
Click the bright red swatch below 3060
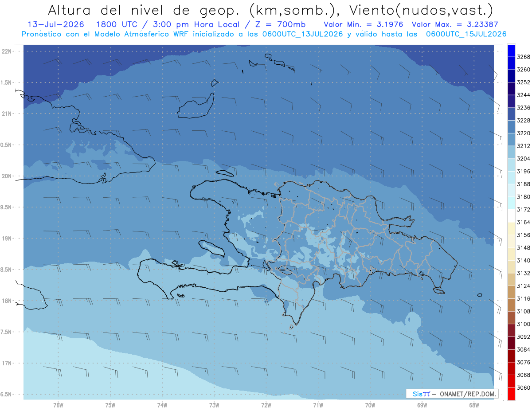[x=511, y=394]
